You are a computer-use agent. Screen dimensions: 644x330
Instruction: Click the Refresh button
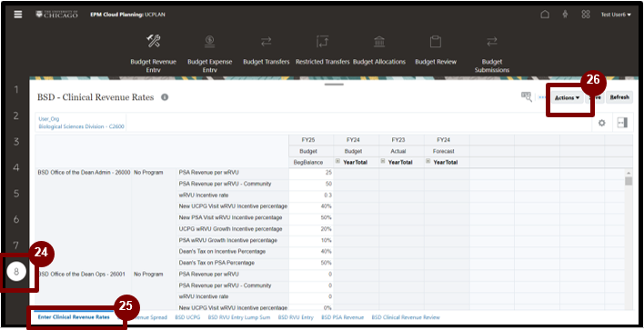(x=619, y=97)
